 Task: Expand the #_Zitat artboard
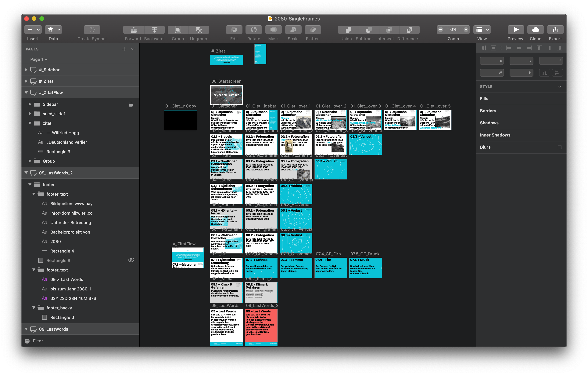click(26, 81)
